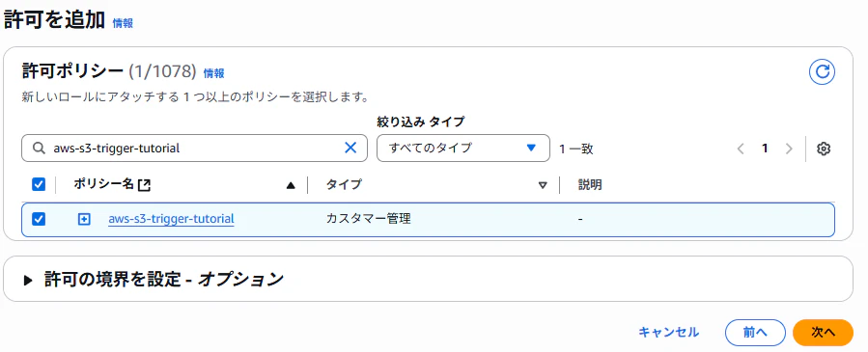
Task: Open table preferences gear icon
Action: pyautogui.click(x=824, y=149)
